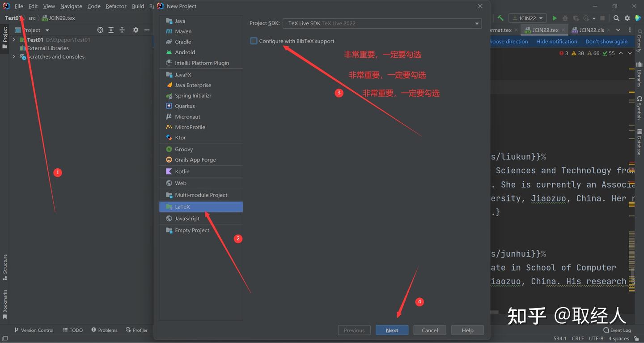Click the Build hammer icon
The width and height of the screenshot is (644, 343).
click(500, 18)
